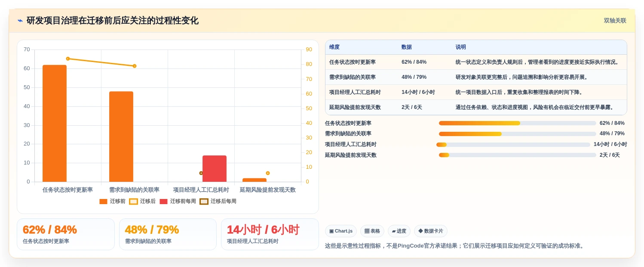The width and height of the screenshot is (644, 267).
Task: Click the 进度 tag chip
Action: coord(399,231)
